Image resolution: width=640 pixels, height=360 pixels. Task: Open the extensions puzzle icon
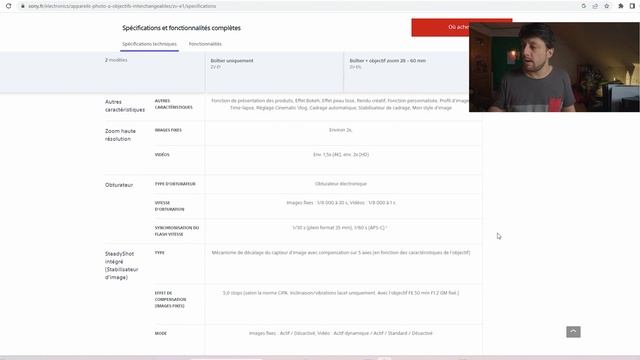pyautogui.click(x=621, y=6)
